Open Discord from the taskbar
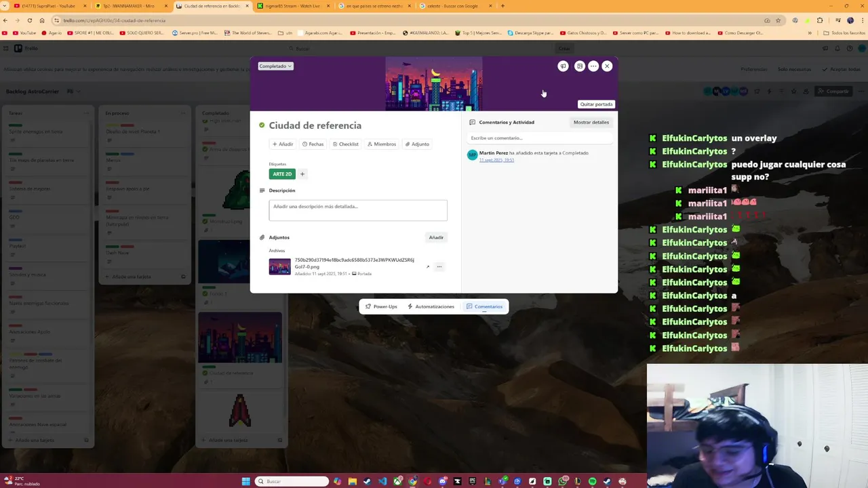This screenshot has width=868, height=488. [x=443, y=481]
